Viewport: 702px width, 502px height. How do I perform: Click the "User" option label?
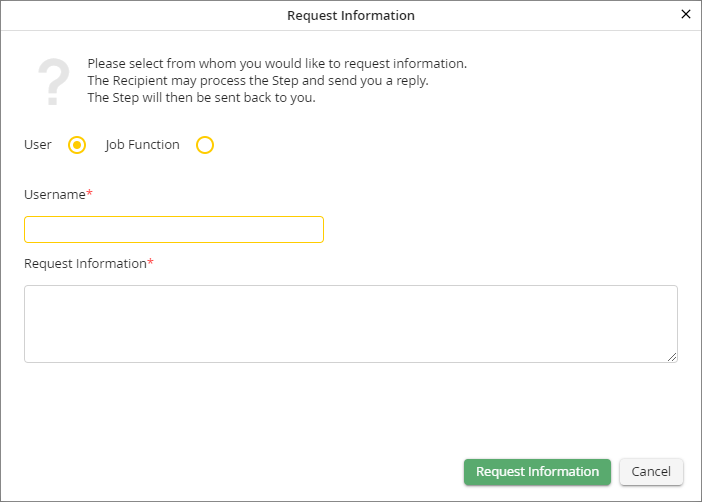pyautogui.click(x=38, y=145)
